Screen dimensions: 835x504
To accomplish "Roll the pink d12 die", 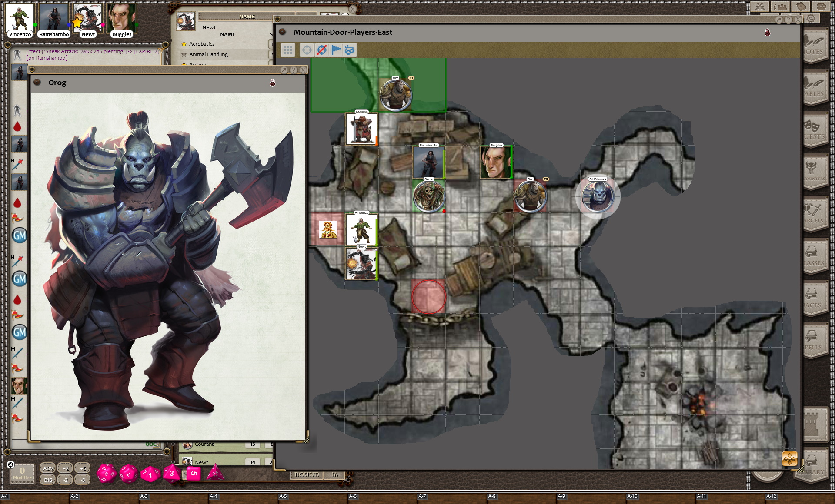I will (x=129, y=474).
